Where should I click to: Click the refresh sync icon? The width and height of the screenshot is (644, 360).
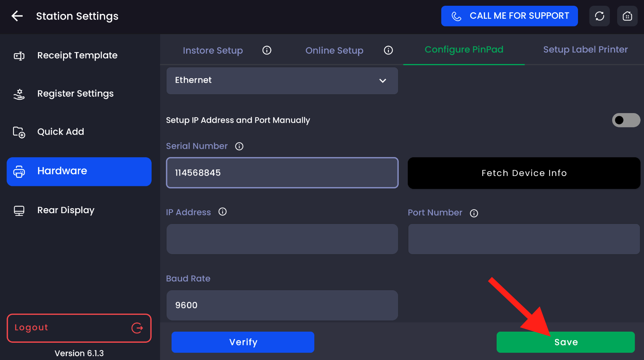pos(599,16)
